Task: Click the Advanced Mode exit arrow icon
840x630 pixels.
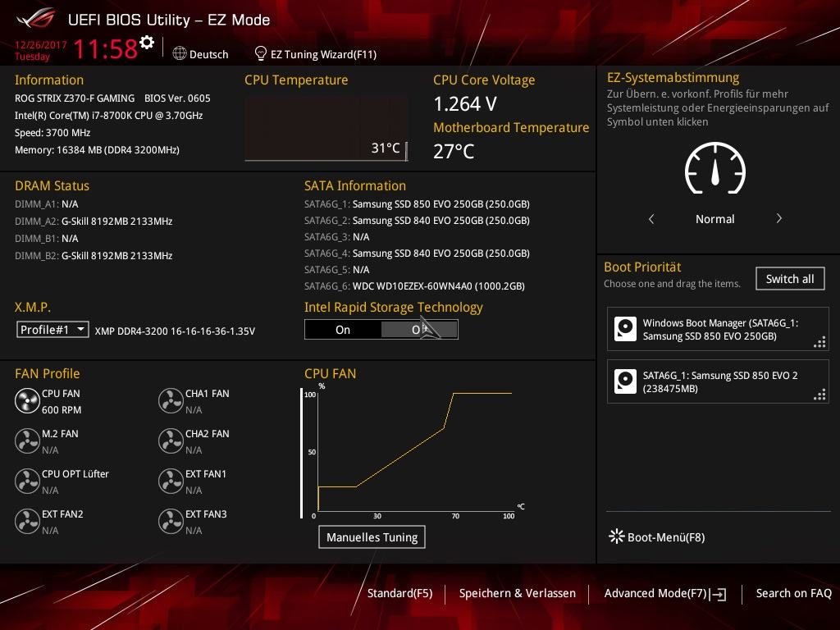Action: coord(718,594)
